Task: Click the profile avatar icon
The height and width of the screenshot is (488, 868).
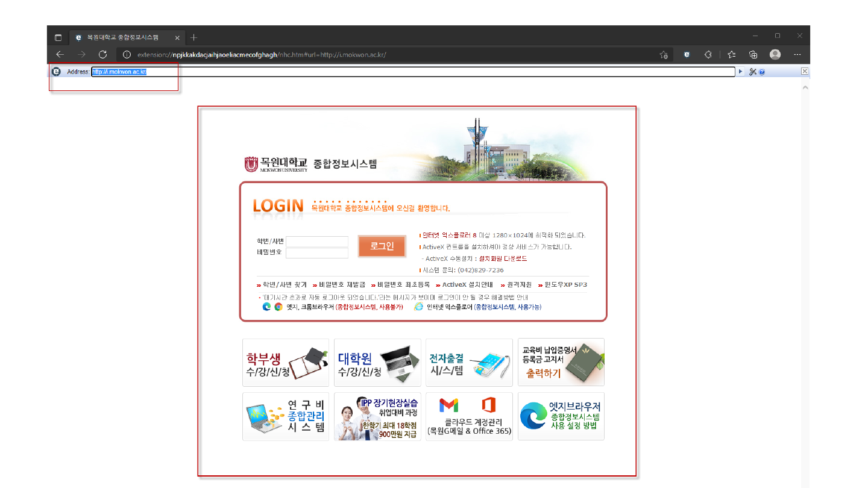Action: tap(775, 54)
